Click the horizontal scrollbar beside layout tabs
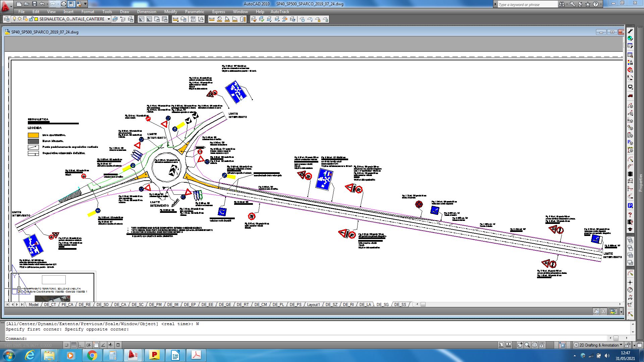The height and width of the screenshot is (362, 644). pyautogui.click(x=518, y=304)
